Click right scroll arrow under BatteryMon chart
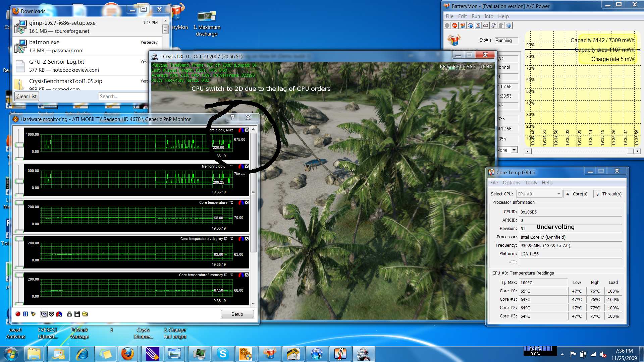Viewport: 644px width, 362px height. point(637,151)
